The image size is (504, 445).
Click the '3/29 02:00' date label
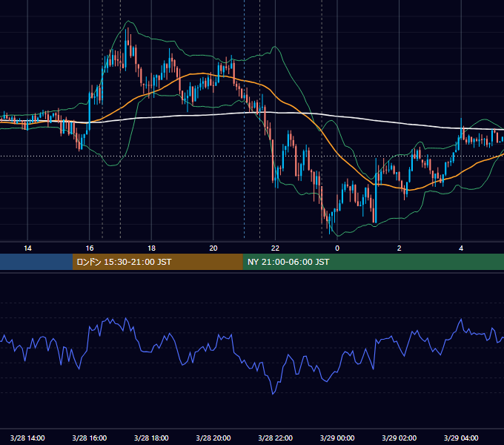point(399,438)
